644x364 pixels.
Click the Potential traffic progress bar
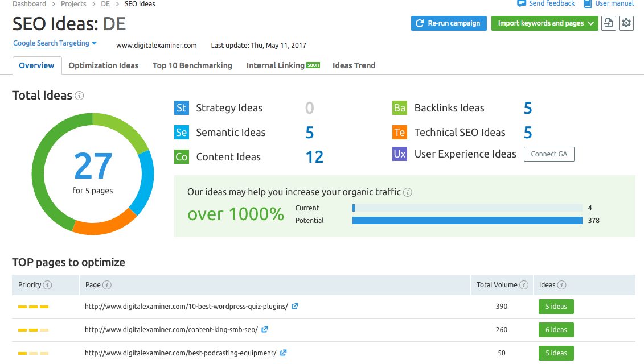tap(467, 221)
